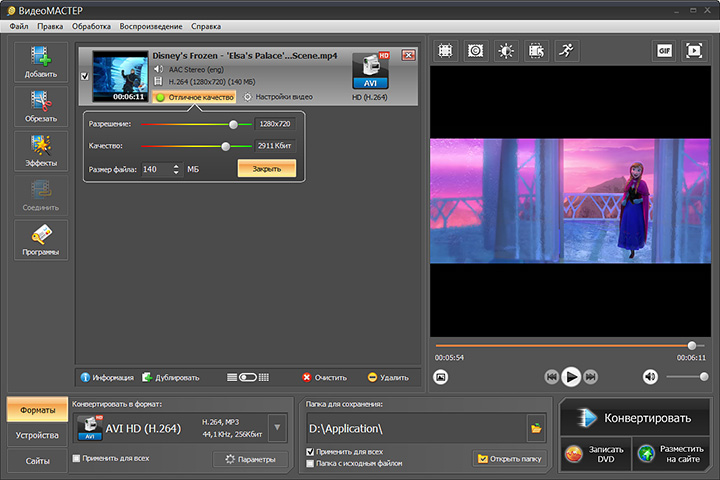Click the Размер файла input field with 140

pos(157,169)
